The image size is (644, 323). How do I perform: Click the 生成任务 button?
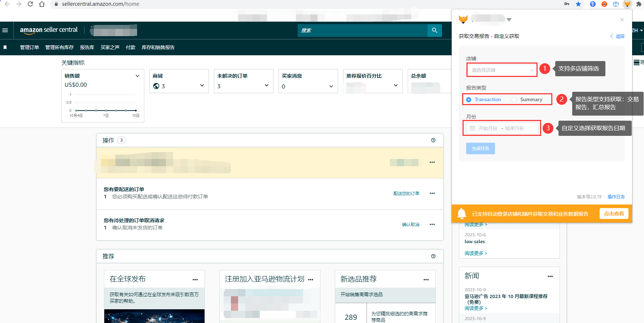point(480,148)
